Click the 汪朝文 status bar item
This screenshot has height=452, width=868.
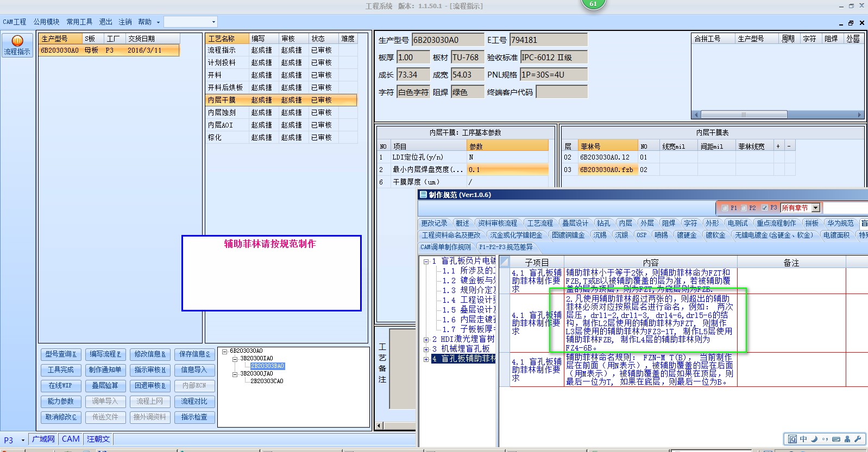98,440
